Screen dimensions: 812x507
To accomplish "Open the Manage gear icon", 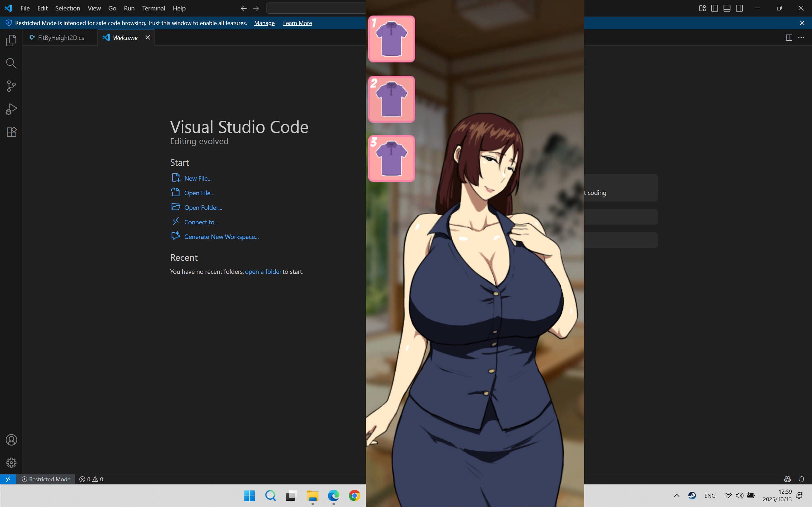I will click(11, 462).
